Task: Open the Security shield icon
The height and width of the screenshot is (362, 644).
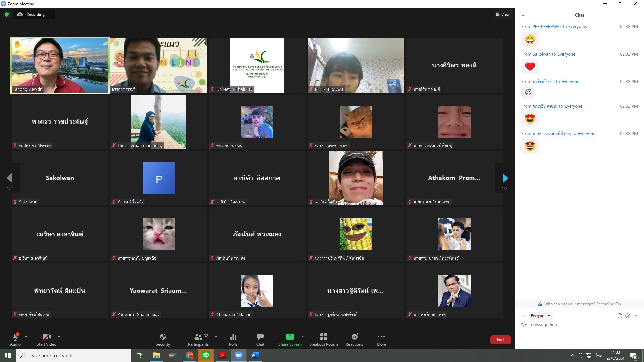Action: (x=163, y=337)
